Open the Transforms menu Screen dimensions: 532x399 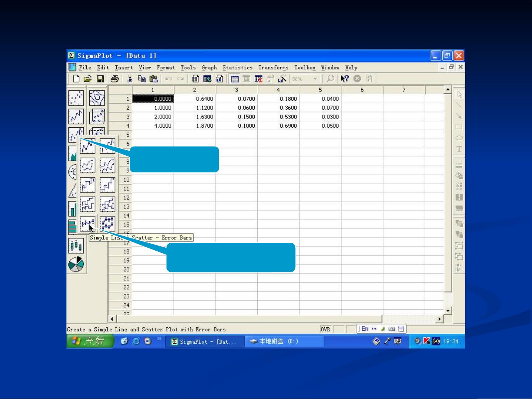click(274, 68)
